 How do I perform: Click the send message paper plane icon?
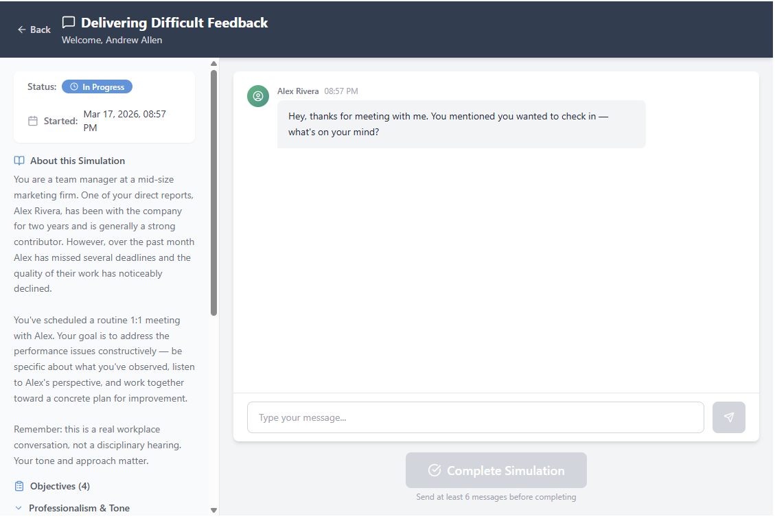pyautogui.click(x=728, y=417)
